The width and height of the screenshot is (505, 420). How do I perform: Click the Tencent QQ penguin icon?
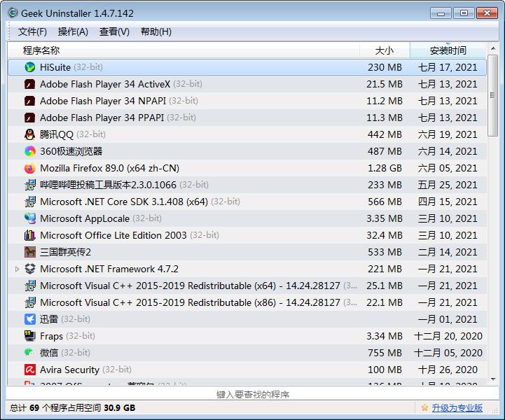pyautogui.click(x=30, y=134)
